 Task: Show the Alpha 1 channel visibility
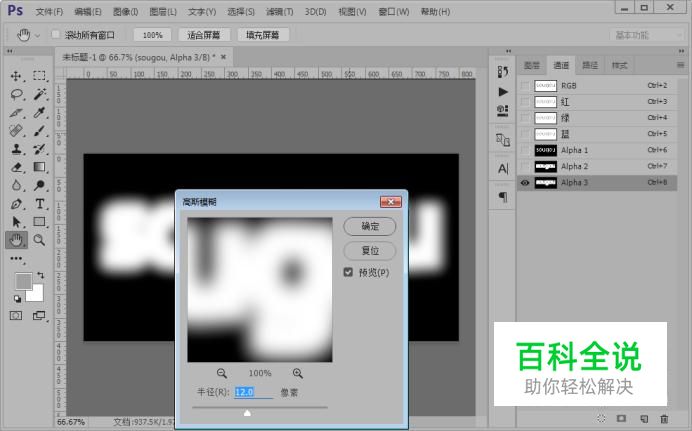pos(525,150)
